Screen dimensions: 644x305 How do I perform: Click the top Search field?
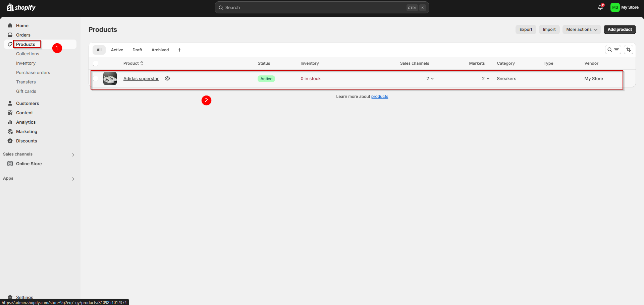tap(322, 7)
